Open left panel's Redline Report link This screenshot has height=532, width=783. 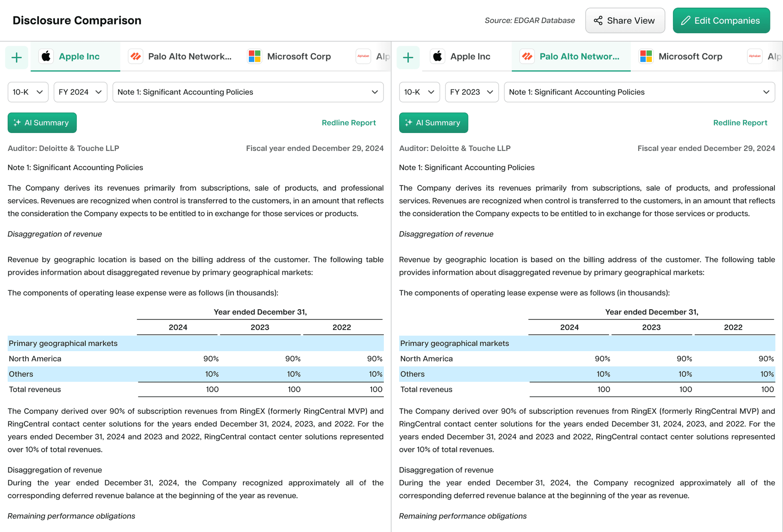[348, 123]
